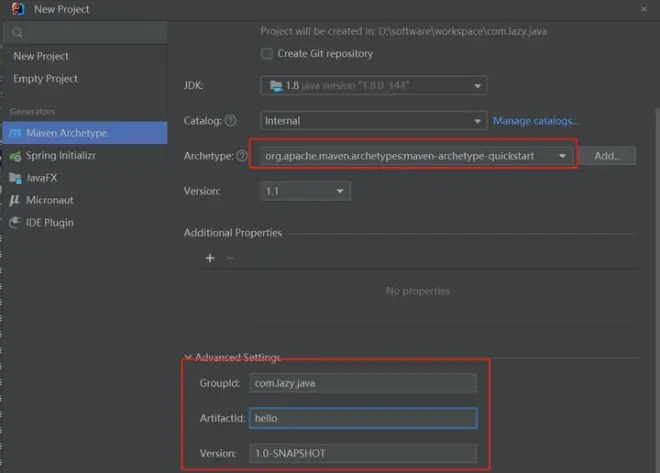
Task: Click the Archetype help question-mark icon
Action: [241, 156]
